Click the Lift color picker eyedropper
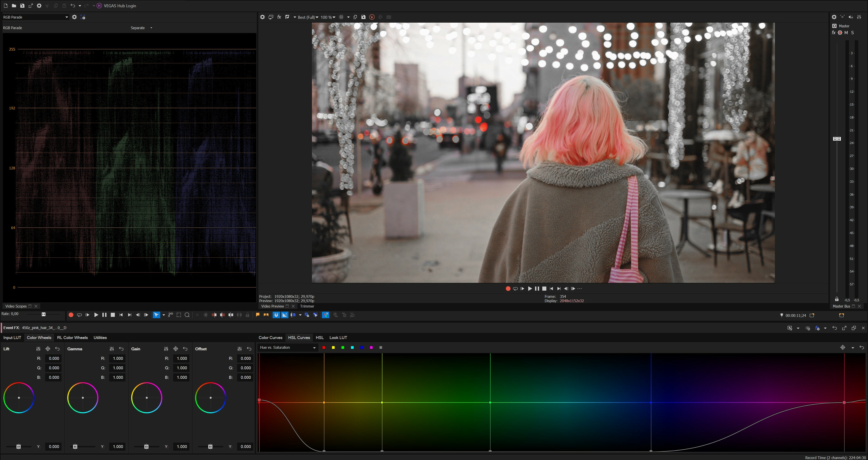868x460 pixels. coord(47,349)
